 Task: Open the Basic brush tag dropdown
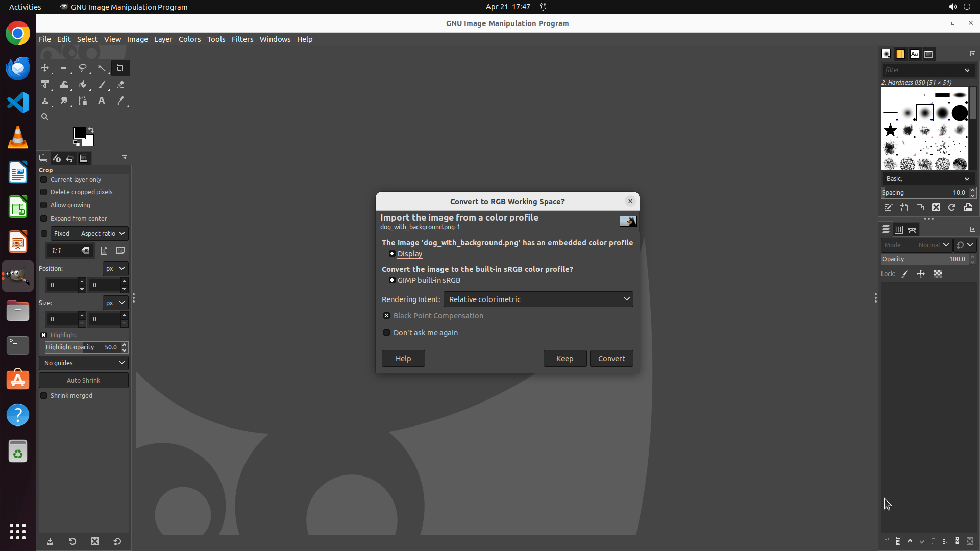[927, 178]
